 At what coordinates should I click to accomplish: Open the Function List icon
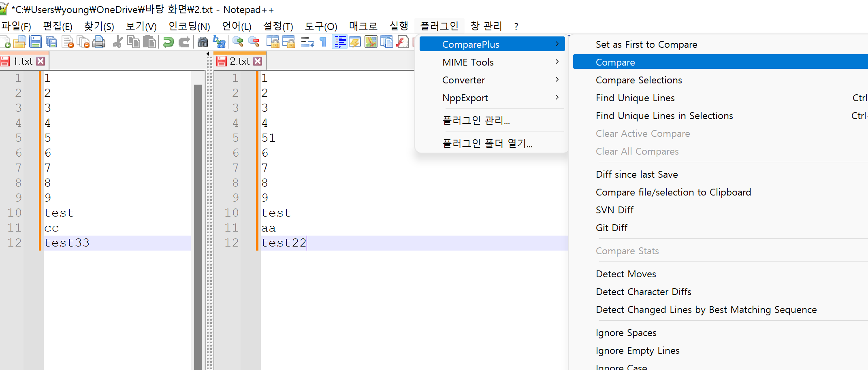pos(403,42)
